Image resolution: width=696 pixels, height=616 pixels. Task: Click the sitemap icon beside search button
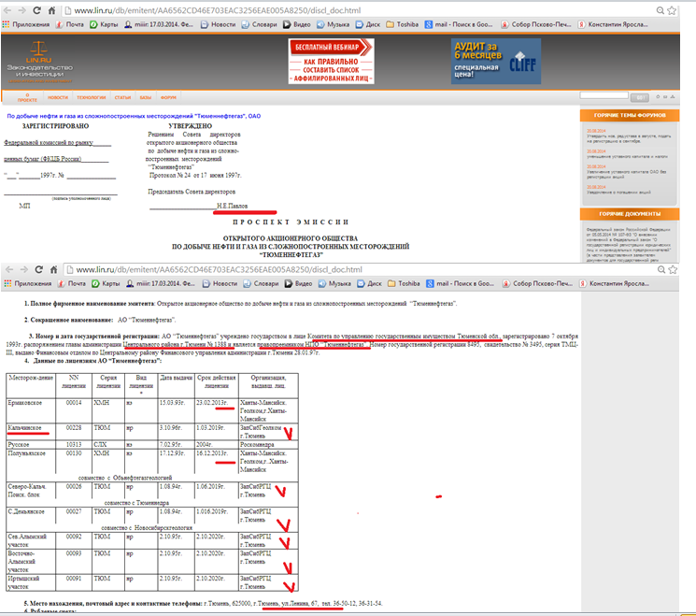point(673,97)
